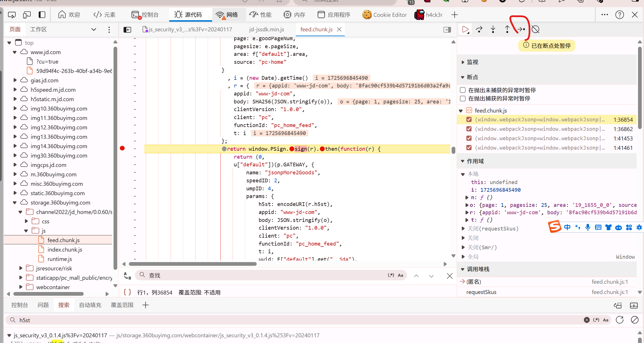Click the step over function icon

[x=479, y=29]
